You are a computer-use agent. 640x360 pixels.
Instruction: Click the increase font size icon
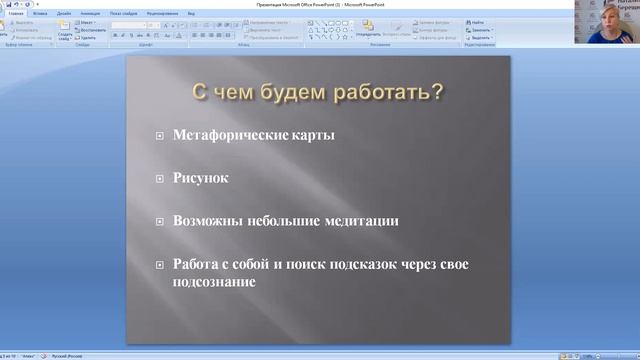point(165,26)
